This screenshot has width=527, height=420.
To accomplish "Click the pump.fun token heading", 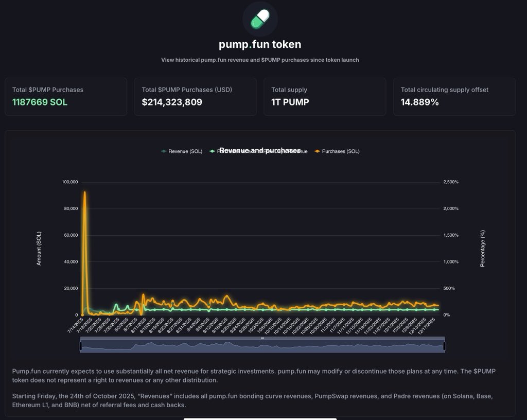I will coord(260,44).
